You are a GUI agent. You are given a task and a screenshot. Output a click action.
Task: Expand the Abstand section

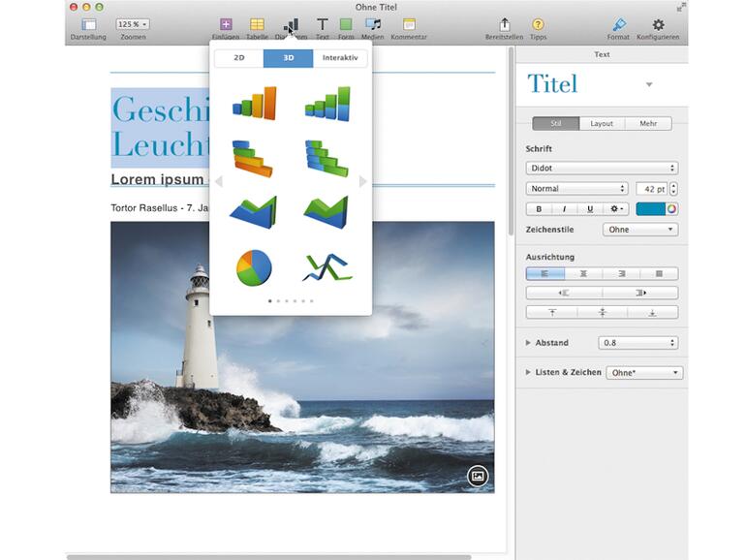529,343
